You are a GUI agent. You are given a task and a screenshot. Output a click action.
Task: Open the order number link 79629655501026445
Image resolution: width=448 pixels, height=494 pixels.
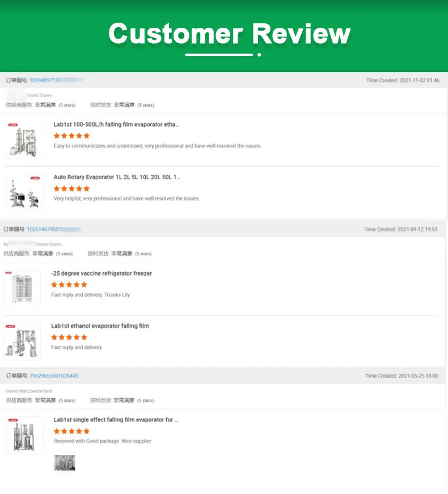54,376
